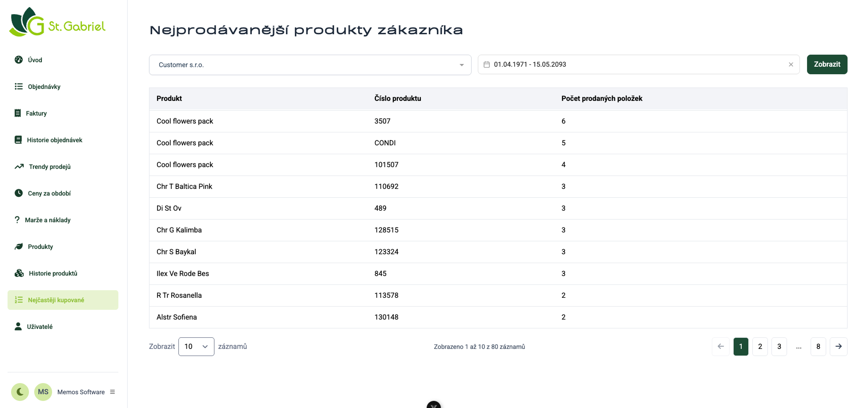Clear the date range with the X

pyautogui.click(x=791, y=64)
